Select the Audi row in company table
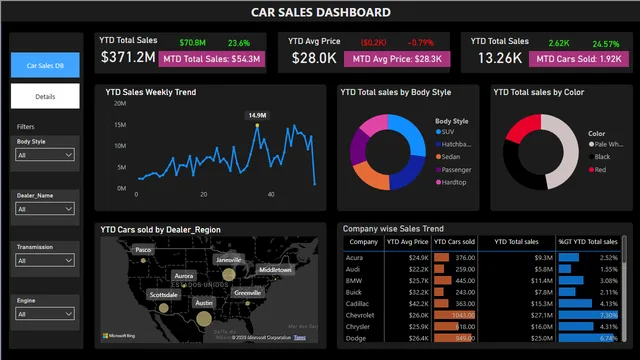The height and width of the screenshot is (360, 640). (482, 269)
